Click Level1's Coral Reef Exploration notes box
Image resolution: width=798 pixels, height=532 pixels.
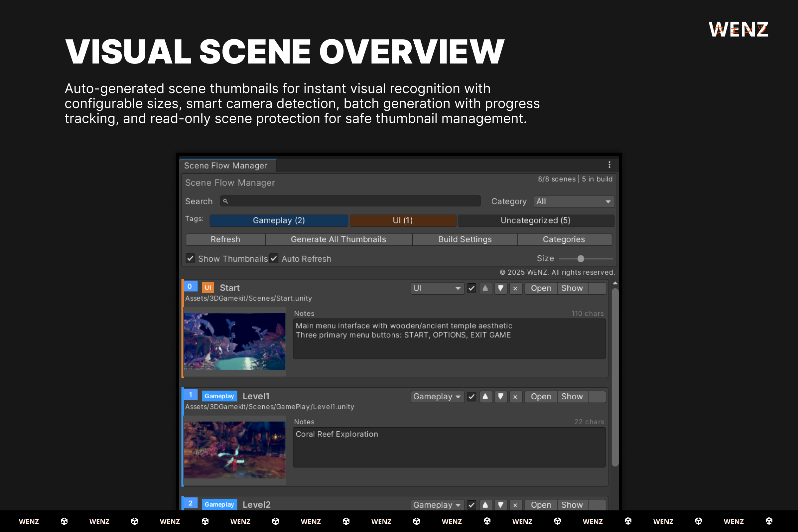pos(449,447)
